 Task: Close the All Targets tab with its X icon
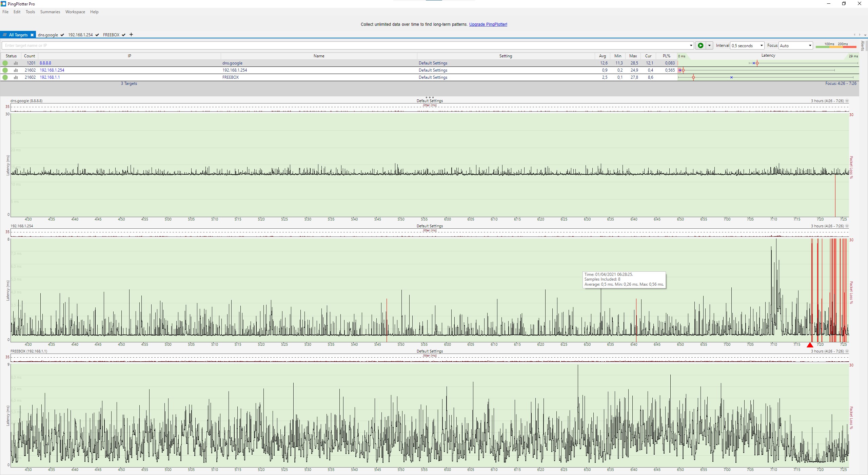(x=32, y=35)
